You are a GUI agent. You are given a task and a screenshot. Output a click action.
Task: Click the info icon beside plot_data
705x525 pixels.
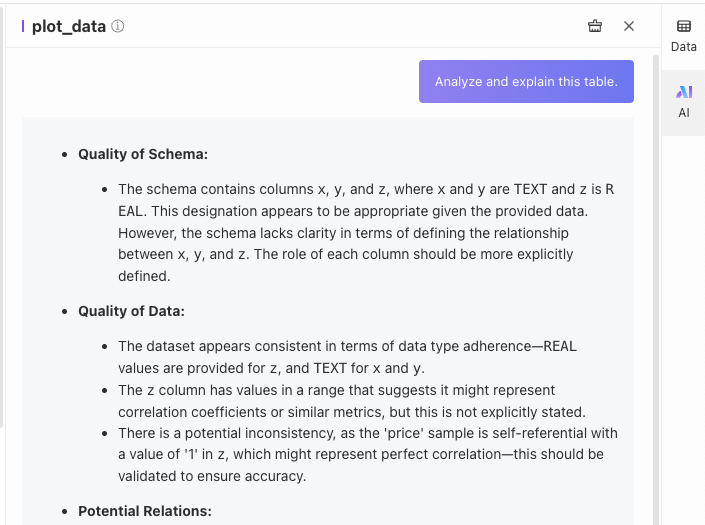(118, 27)
